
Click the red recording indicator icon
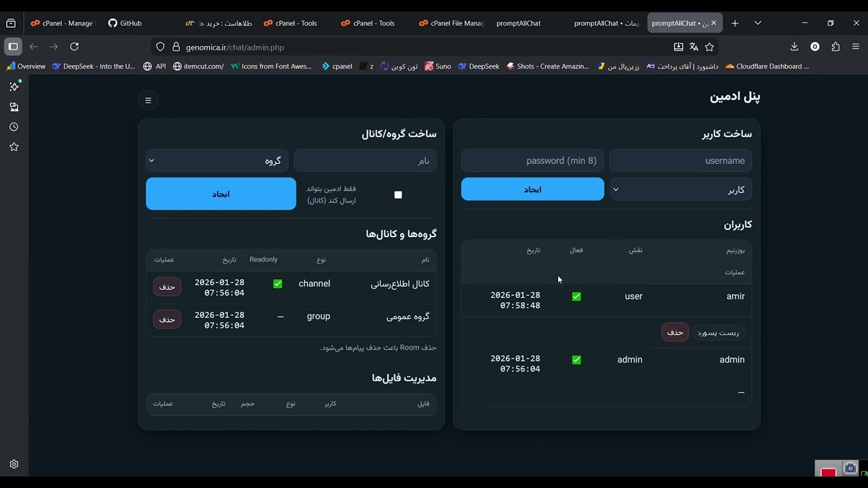click(828, 472)
